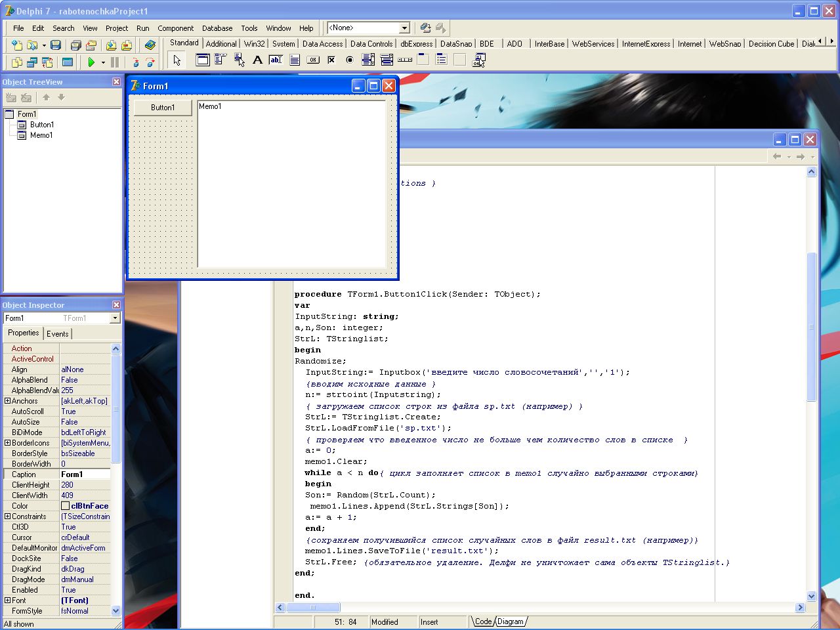Select Button1 in Object TreeView
The height and width of the screenshot is (630, 840).
pos(42,125)
